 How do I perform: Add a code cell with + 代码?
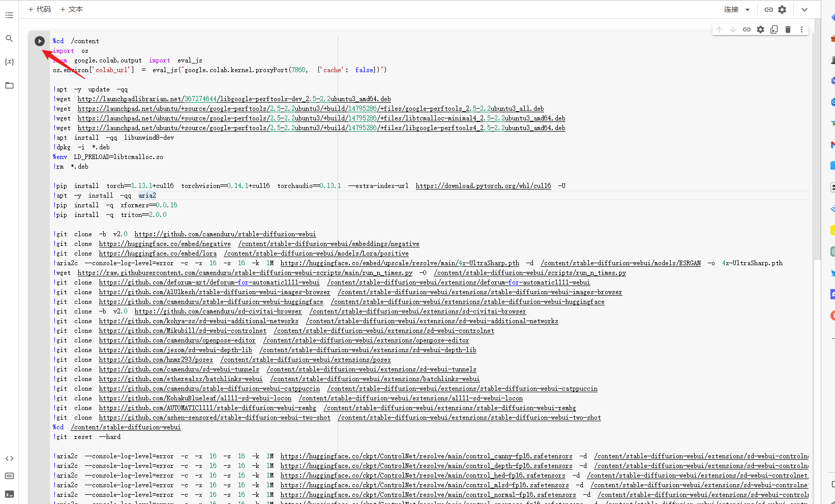pos(39,9)
